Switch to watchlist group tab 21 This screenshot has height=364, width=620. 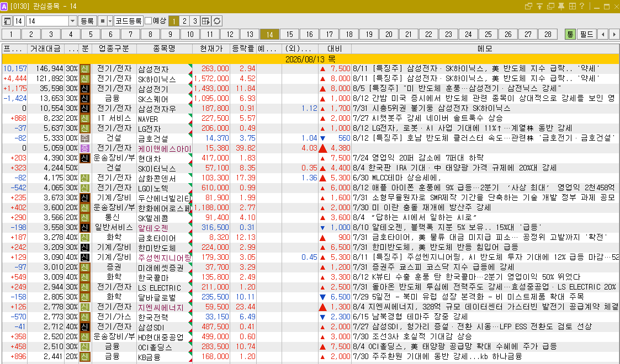pos(409,34)
